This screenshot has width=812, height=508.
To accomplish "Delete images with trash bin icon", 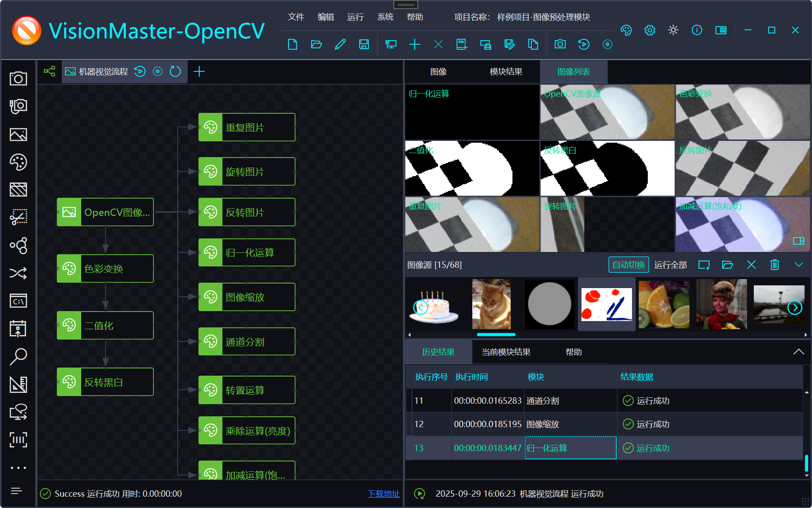I will coord(775,265).
